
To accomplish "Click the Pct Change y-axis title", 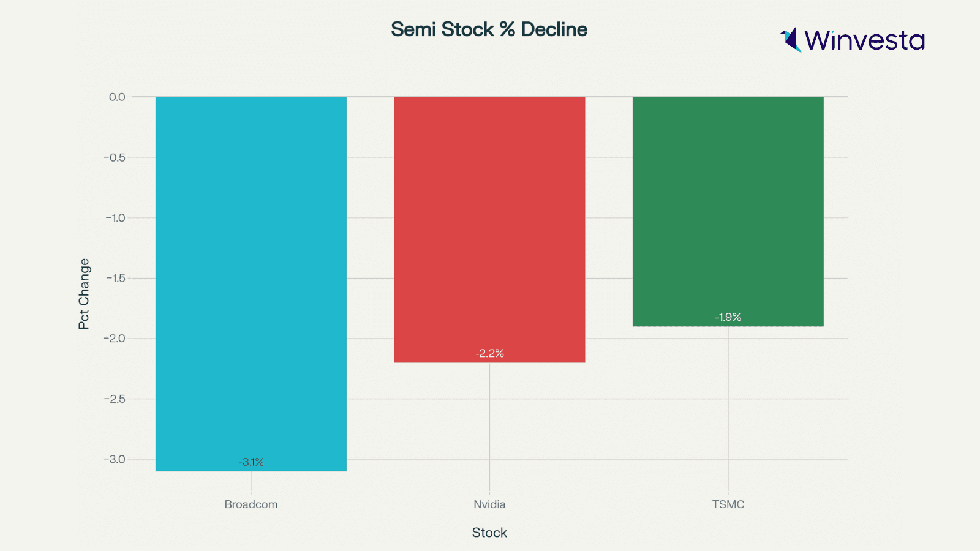I will 84,294.
